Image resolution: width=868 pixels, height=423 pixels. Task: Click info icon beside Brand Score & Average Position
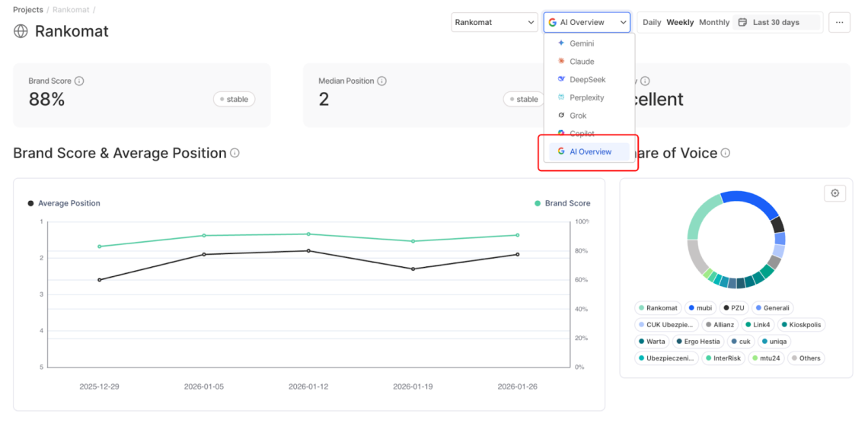coord(235,153)
